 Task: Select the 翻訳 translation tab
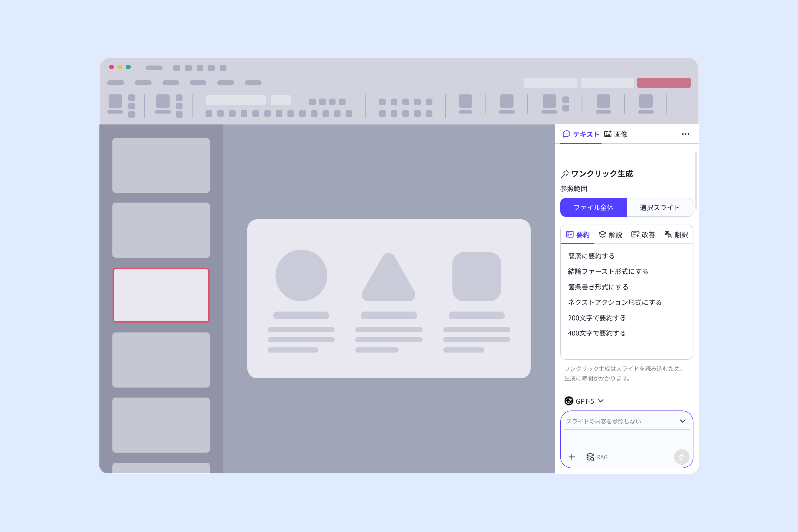click(676, 234)
